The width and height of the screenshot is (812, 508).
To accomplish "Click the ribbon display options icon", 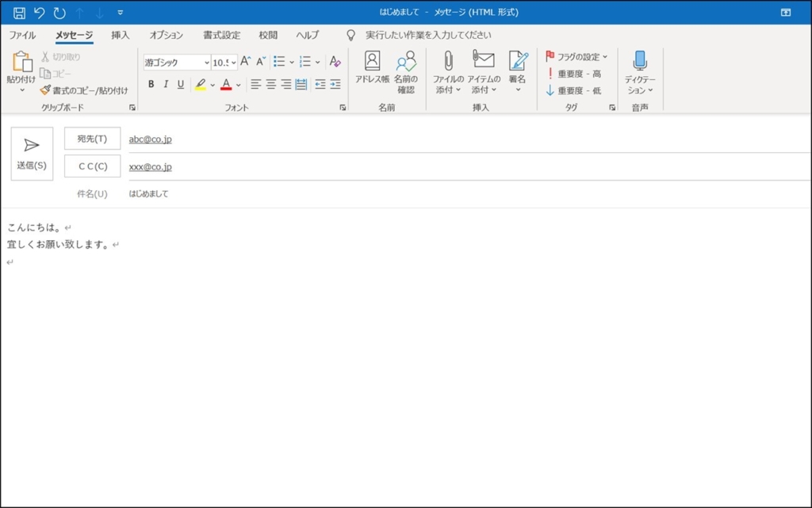I will coord(786,13).
